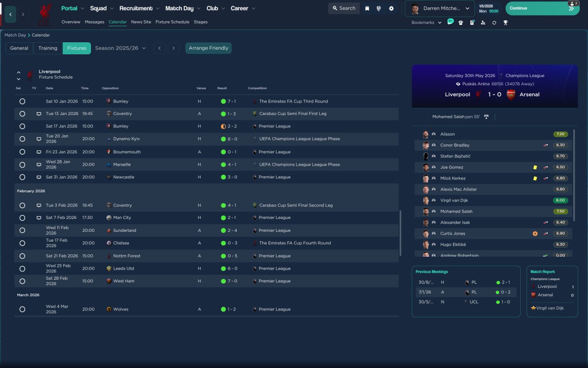Click the West Ham club badge
The height and width of the screenshot is (368, 588).
point(109,281)
